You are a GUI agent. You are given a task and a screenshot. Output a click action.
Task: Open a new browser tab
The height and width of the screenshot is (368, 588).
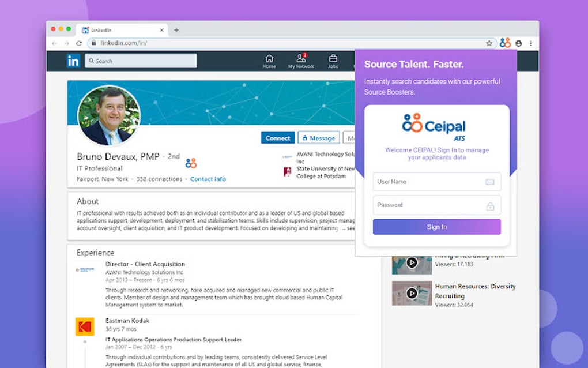[176, 29]
